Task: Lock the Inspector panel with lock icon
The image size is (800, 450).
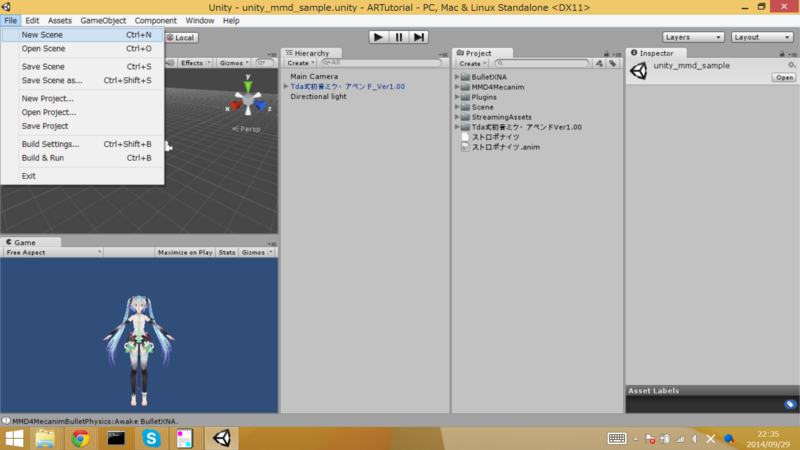Action: [x=782, y=54]
